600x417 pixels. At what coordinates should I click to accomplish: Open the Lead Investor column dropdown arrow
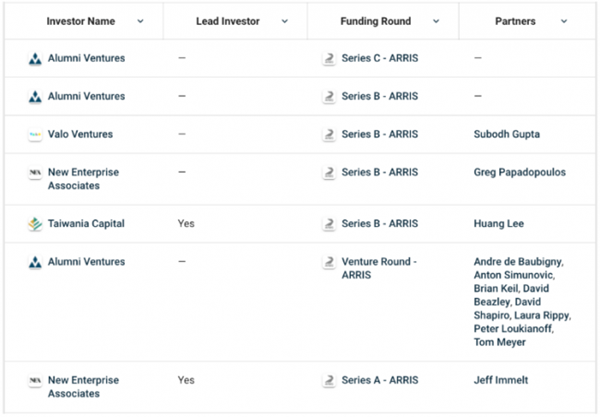(x=285, y=21)
